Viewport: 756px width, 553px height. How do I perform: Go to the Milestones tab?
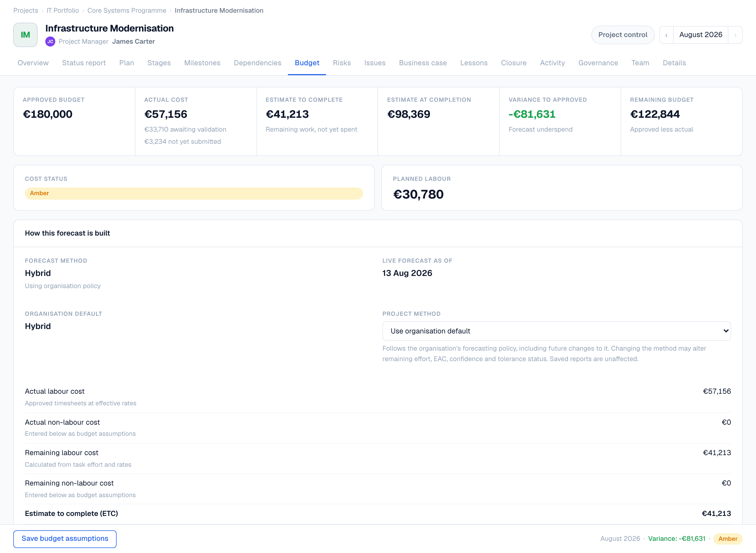click(x=202, y=63)
